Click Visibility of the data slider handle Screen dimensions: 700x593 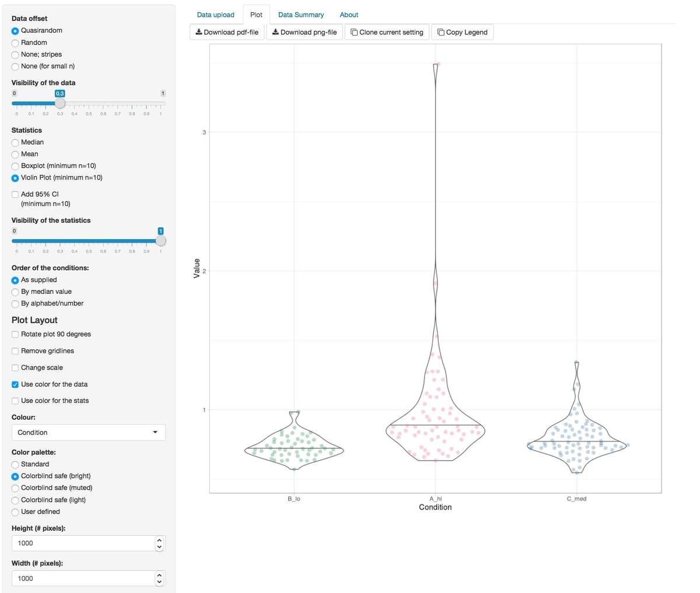(60, 103)
